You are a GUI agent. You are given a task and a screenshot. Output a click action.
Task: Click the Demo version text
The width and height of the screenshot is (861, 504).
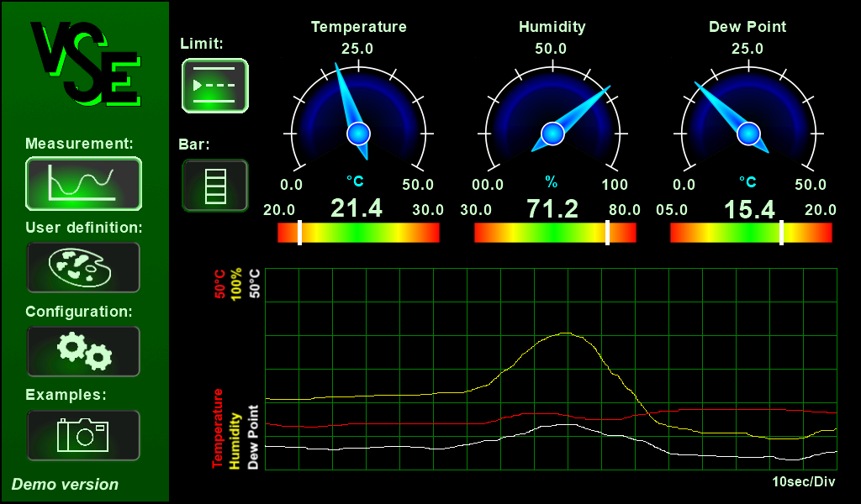click(66, 485)
